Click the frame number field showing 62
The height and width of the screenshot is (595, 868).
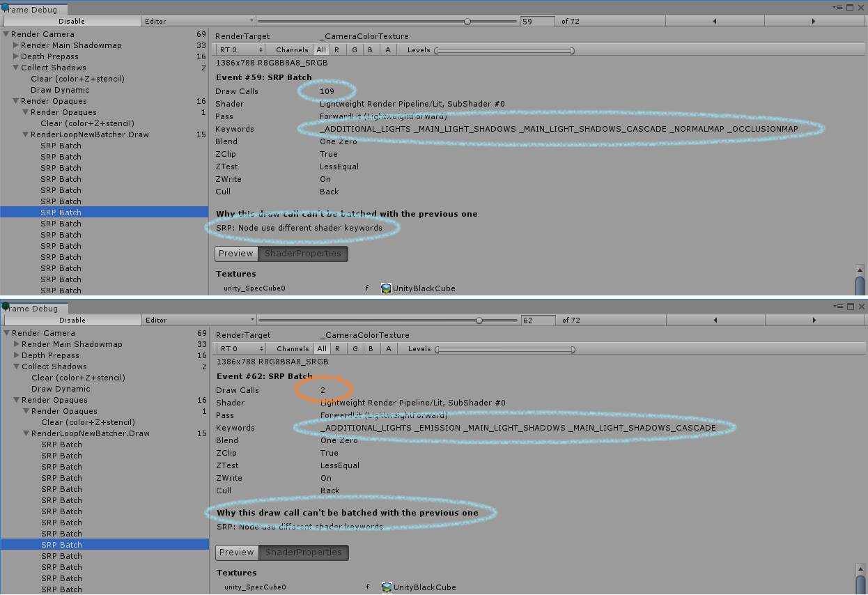(x=537, y=320)
